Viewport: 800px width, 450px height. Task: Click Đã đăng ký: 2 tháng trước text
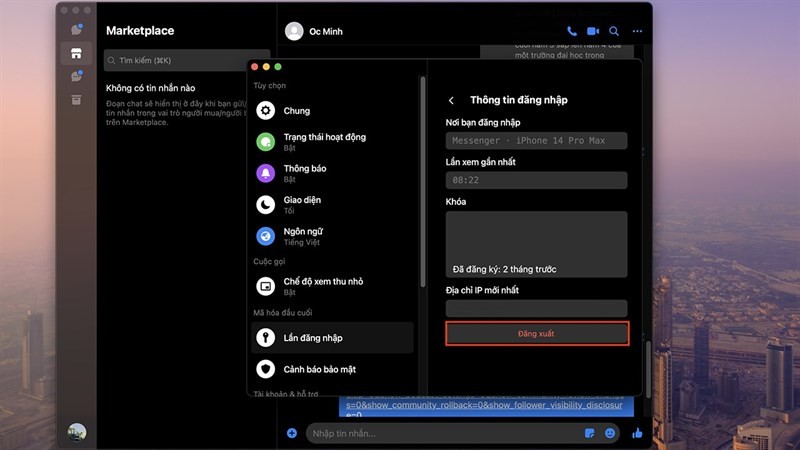(505, 269)
